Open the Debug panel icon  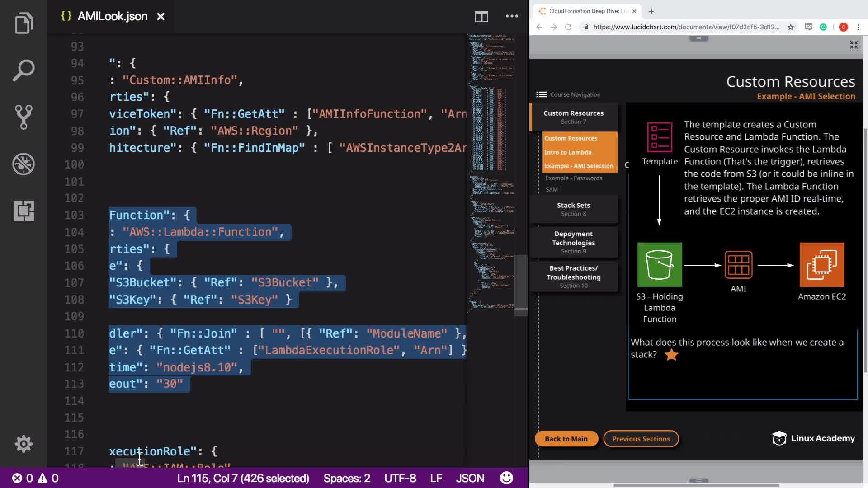click(x=24, y=164)
